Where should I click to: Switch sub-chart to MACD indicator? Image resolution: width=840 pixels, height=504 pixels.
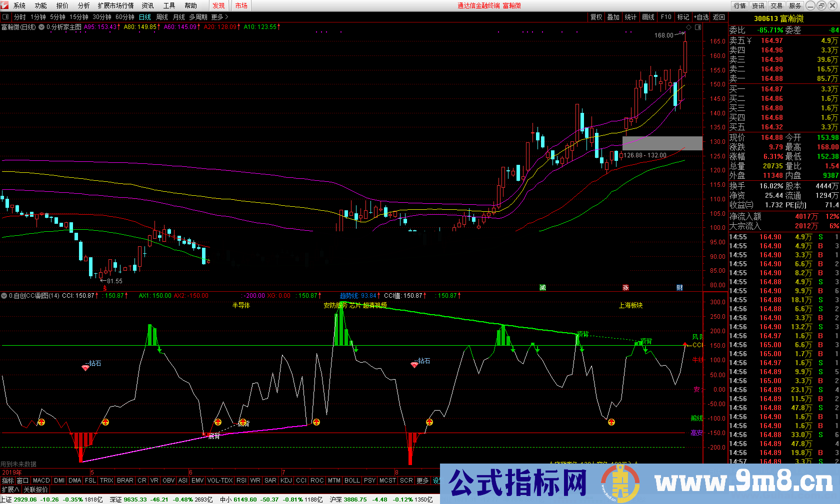[41, 481]
